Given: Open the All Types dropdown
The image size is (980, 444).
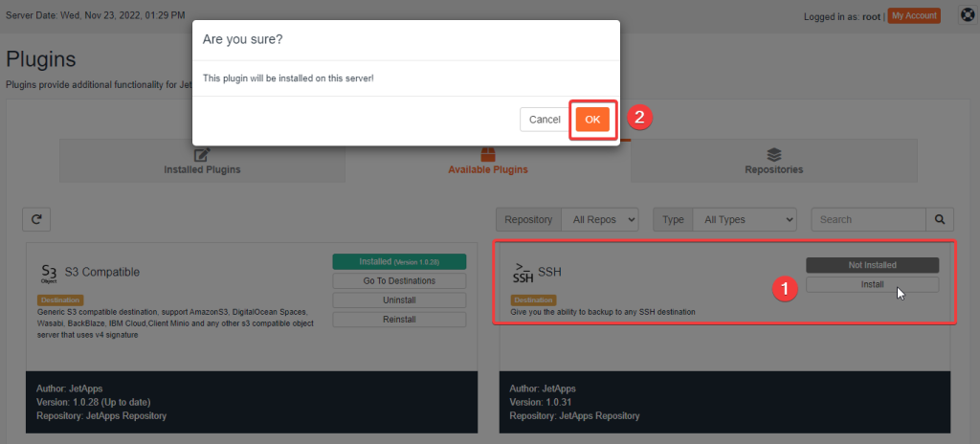Looking at the screenshot, I should 745,219.
